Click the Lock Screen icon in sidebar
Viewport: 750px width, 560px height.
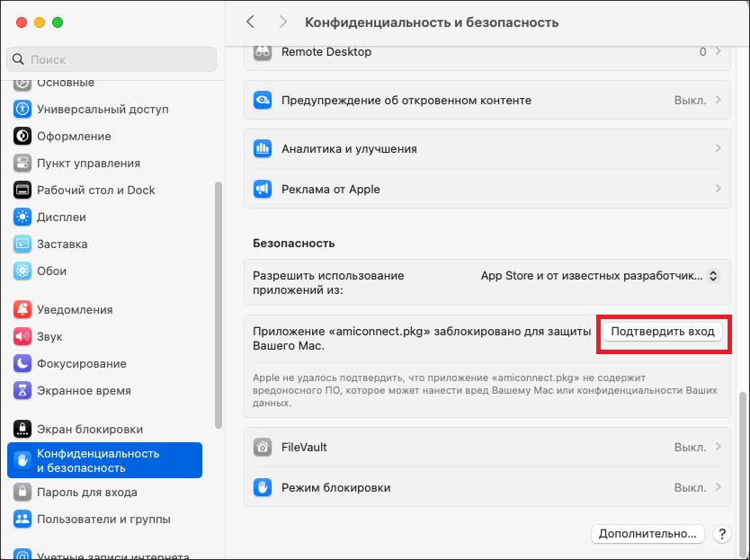[x=22, y=430]
